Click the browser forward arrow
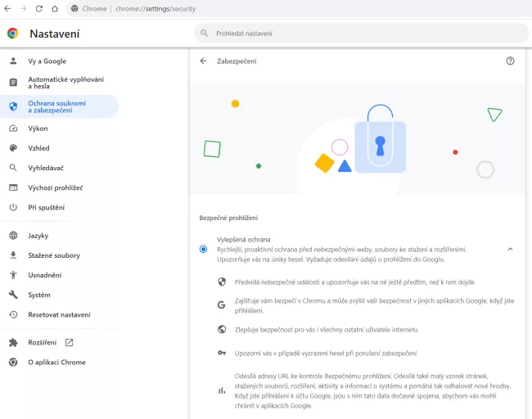Viewport: 532px width, 419px height. (23, 8)
